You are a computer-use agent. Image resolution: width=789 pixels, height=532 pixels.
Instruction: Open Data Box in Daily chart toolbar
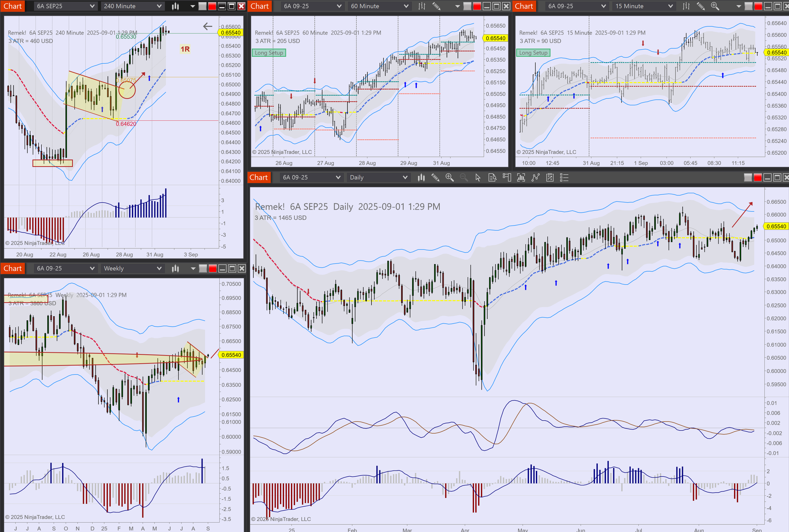(492, 177)
